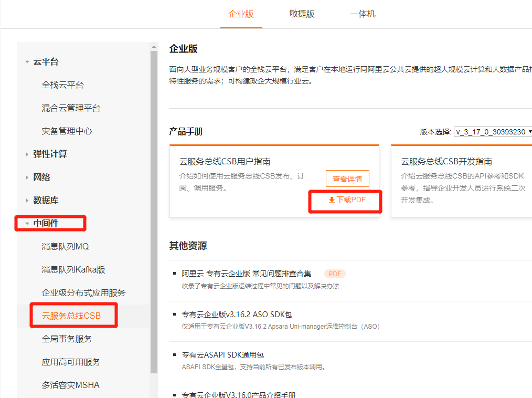Open 灾备管理中心 in the sidebar
Image resolution: width=532 pixels, height=398 pixels.
(x=67, y=131)
